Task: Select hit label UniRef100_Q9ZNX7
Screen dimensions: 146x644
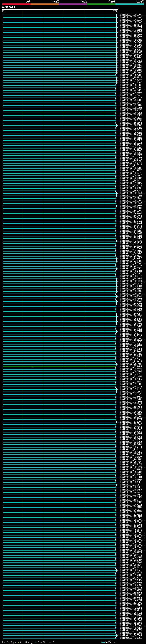Action: 131,55
